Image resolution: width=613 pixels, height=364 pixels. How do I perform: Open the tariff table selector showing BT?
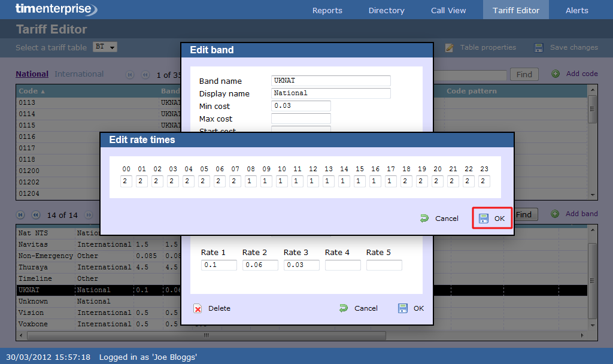(x=105, y=47)
